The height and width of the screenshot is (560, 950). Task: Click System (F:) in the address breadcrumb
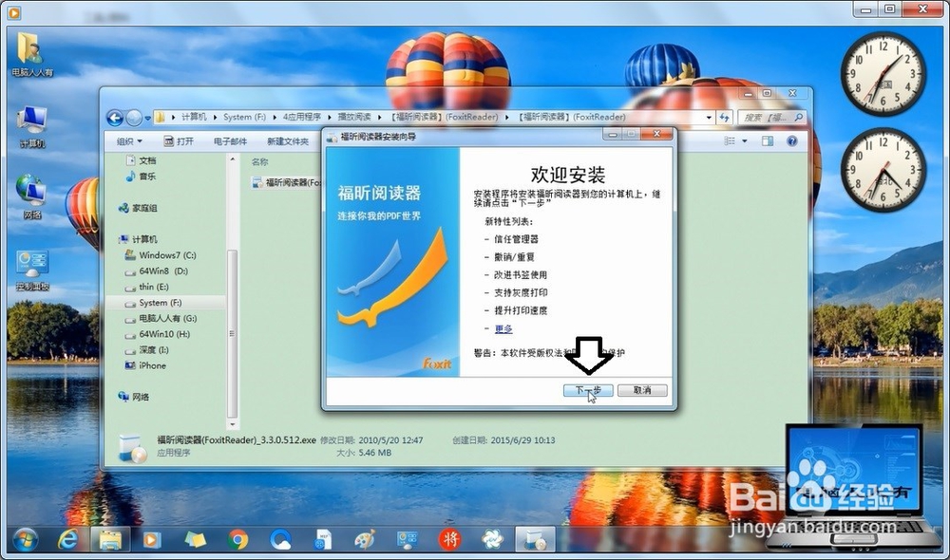[x=244, y=117]
